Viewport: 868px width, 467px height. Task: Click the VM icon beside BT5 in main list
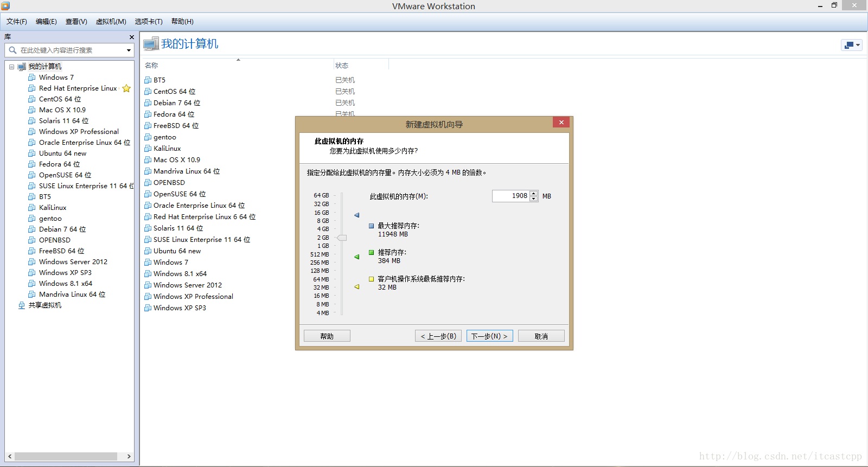click(148, 80)
